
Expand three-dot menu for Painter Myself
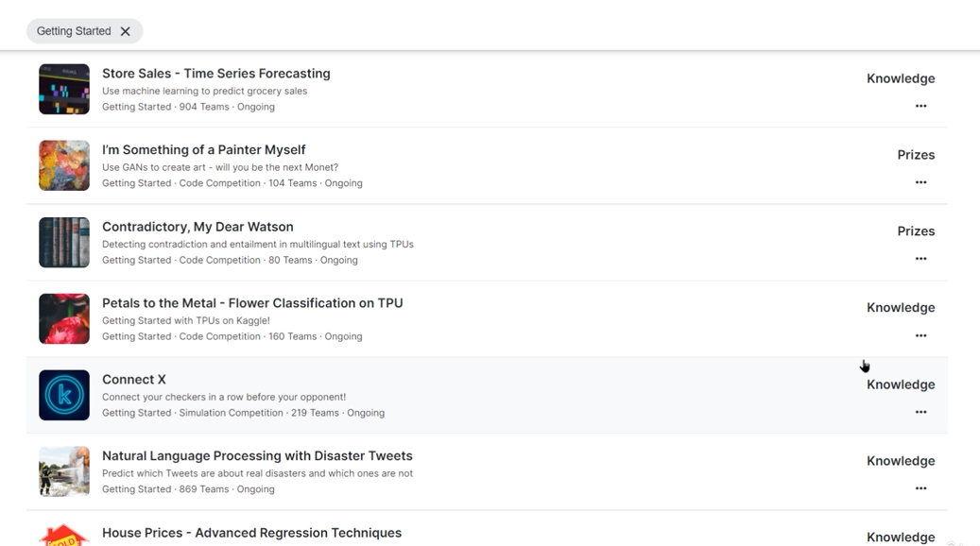click(x=920, y=182)
